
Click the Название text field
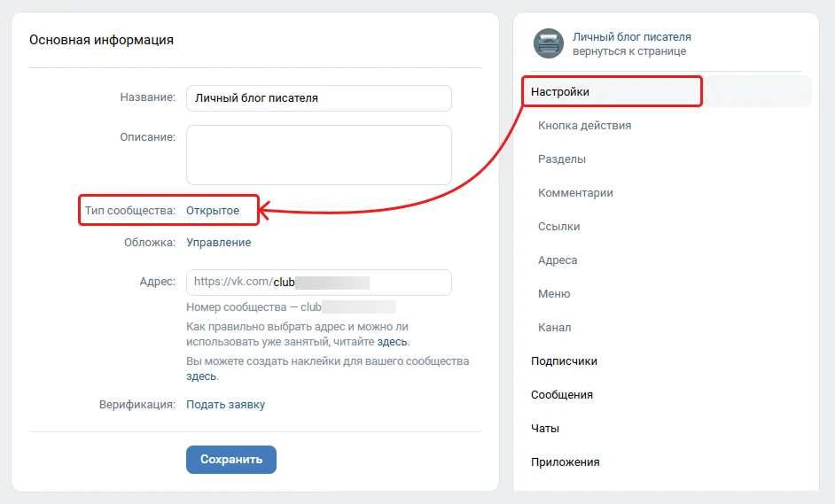click(x=318, y=98)
